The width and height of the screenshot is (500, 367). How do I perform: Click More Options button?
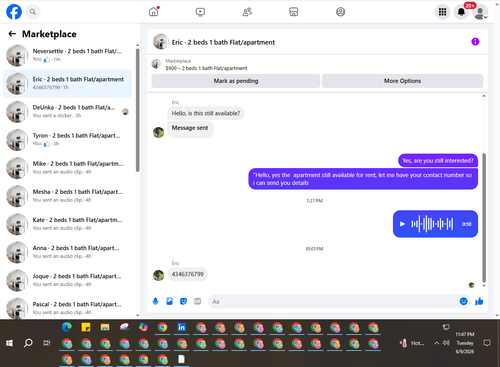(x=402, y=81)
